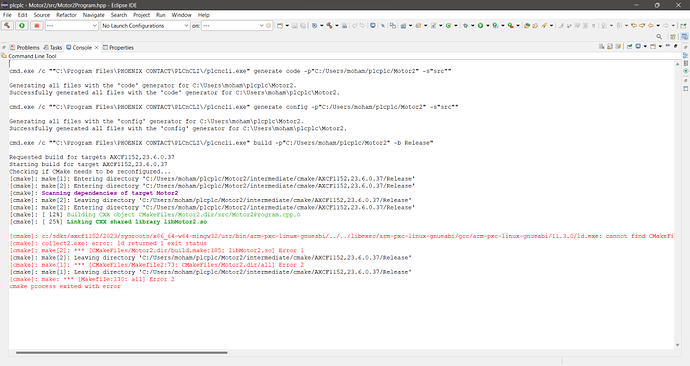Switch to the Tasks tab
Viewport: 690px width, 366px height.
[x=53, y=47]
